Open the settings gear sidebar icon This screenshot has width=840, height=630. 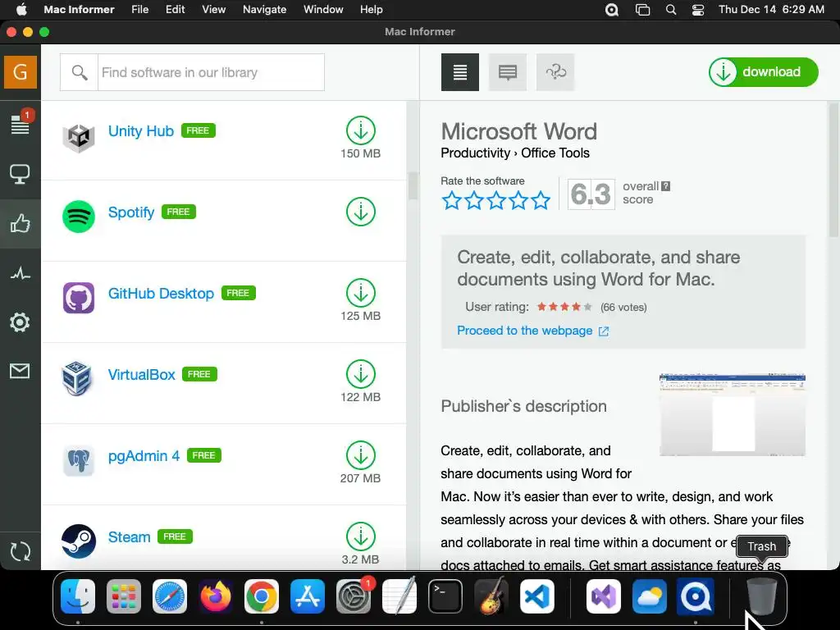(20, 322)
